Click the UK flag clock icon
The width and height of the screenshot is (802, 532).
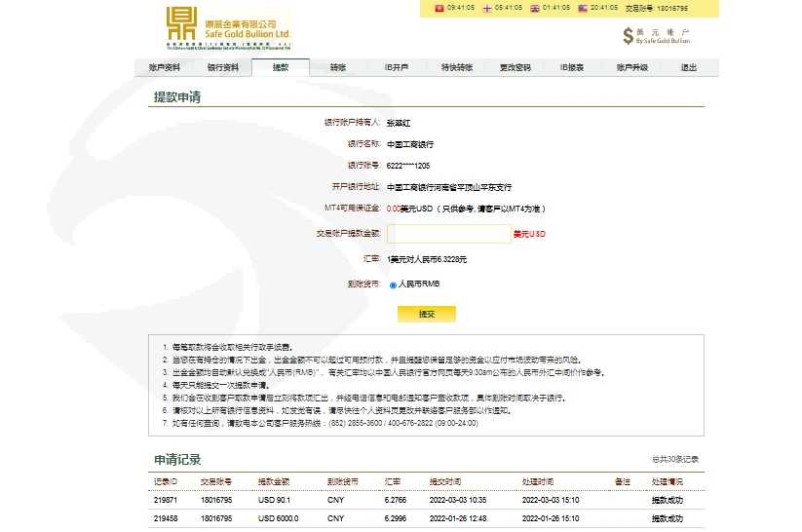(x=535, y=8)
